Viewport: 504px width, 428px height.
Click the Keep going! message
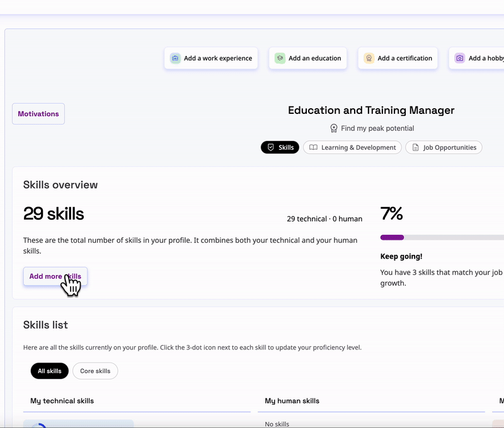pos(401,256)
